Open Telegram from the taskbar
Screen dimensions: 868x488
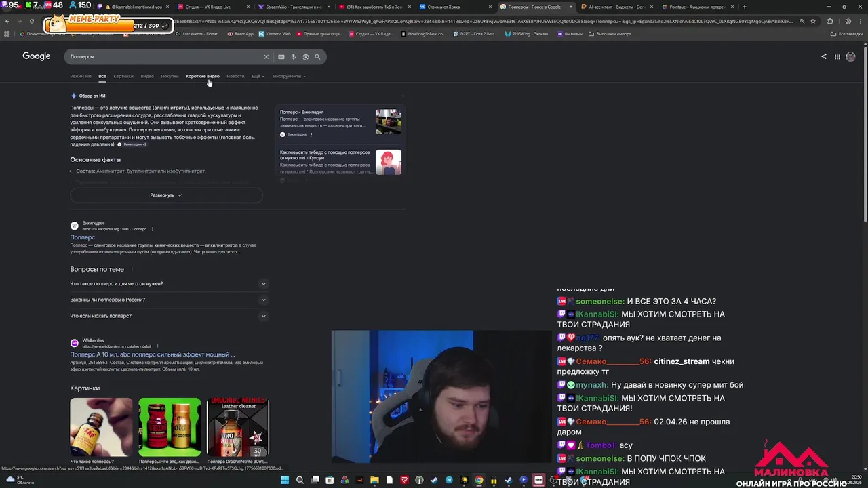coord(449,481)
